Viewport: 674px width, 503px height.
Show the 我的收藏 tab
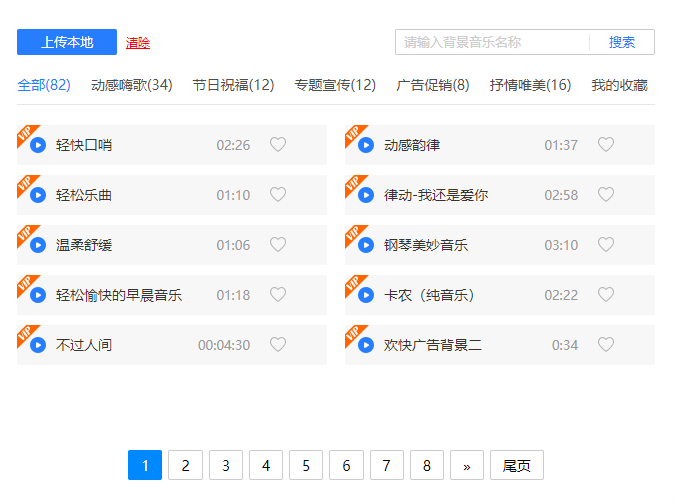[619, 85]
